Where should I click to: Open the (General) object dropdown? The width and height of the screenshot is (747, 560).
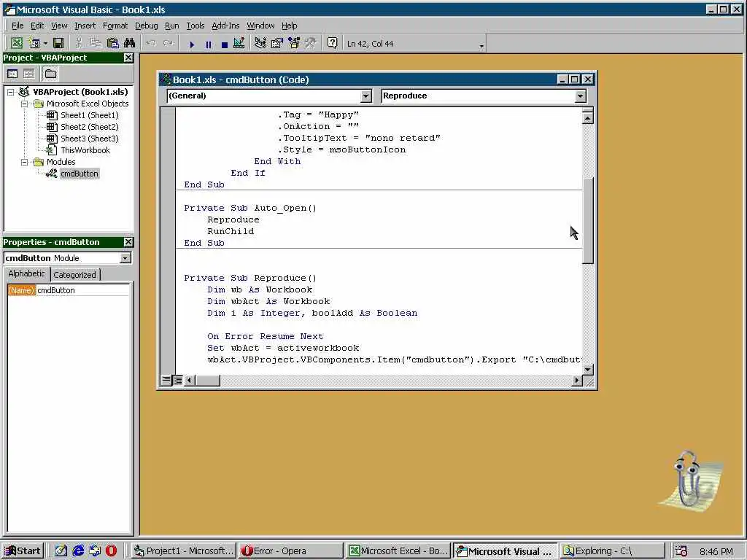[366, 96]
